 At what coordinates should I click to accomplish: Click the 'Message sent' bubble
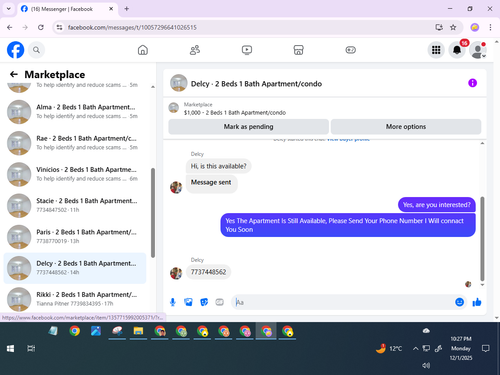pyautogui.click(x=211, y=183)
